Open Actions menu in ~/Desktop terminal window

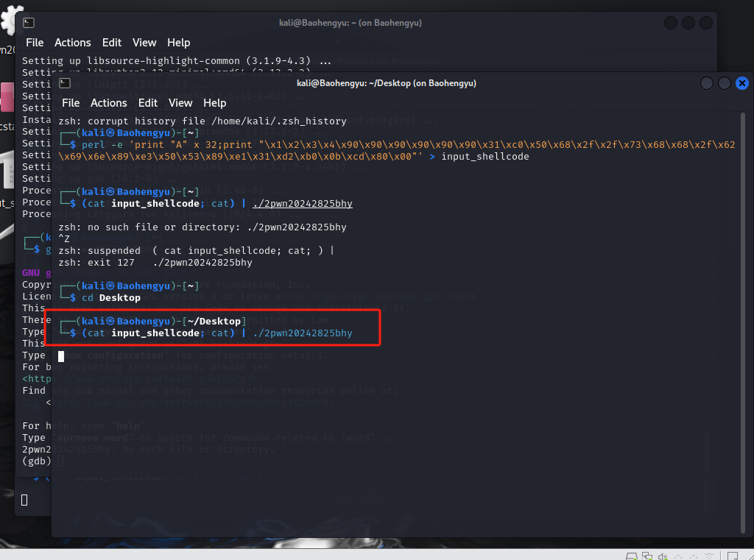[x=109, y=103]
